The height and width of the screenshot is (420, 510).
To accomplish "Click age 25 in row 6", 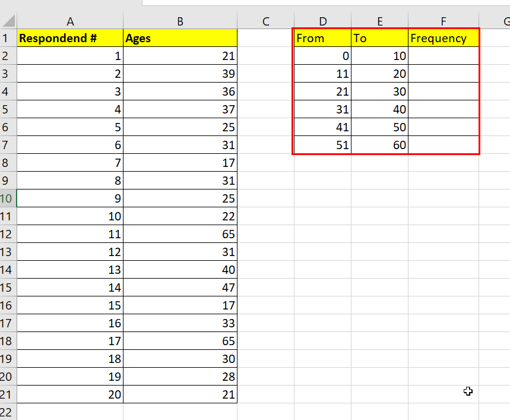I will coord(180,127).
